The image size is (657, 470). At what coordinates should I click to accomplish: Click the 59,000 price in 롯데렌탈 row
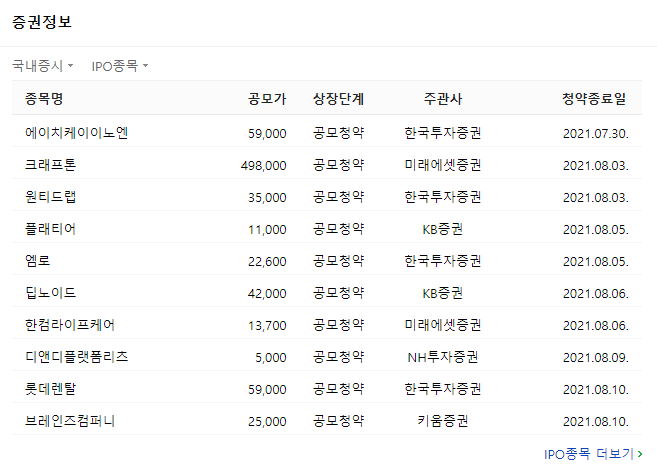pyautogui.click(x=267, y=390)
